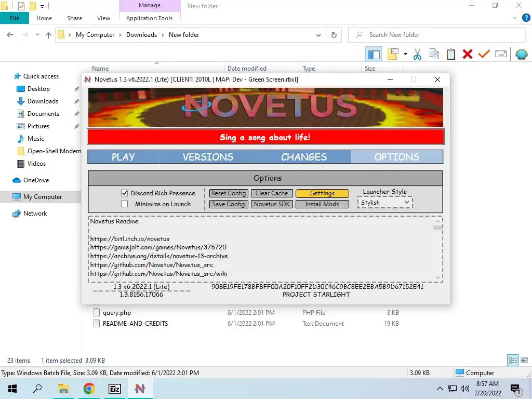This screenshot has height=399, width=532.
Task: Open the Application Tools tab
Action: point(149,18)
